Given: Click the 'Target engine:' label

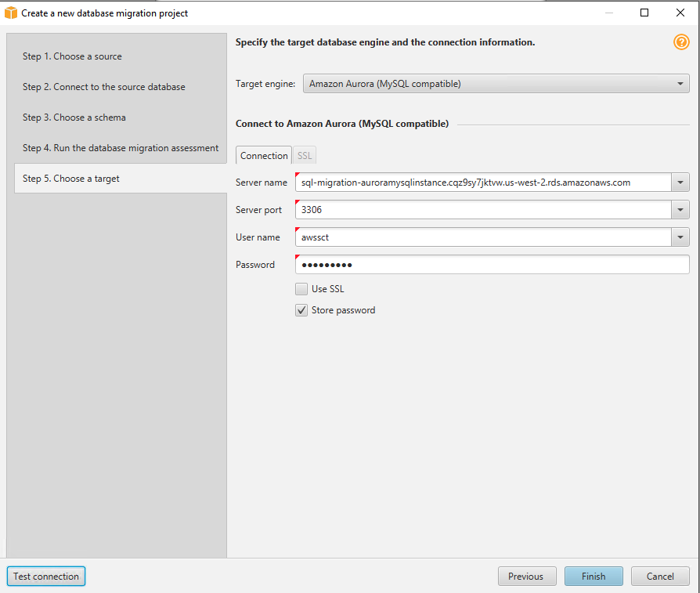Looking at the screenshot, I should (265, 84).
